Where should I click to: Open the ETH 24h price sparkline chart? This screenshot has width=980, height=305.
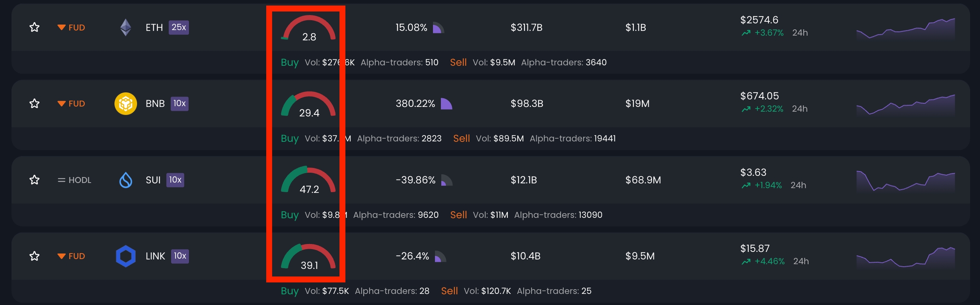pos(905,30)
